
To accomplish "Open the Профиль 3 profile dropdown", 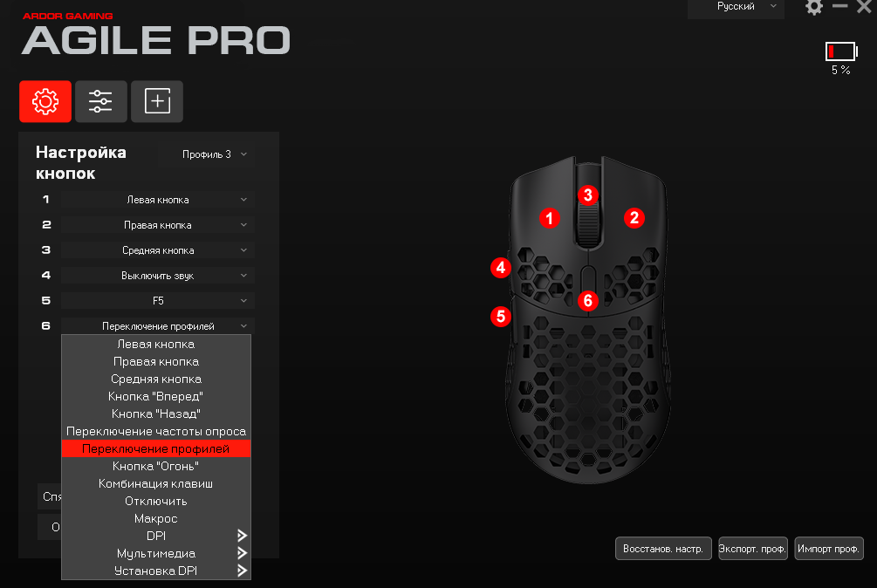I will 207,154.
